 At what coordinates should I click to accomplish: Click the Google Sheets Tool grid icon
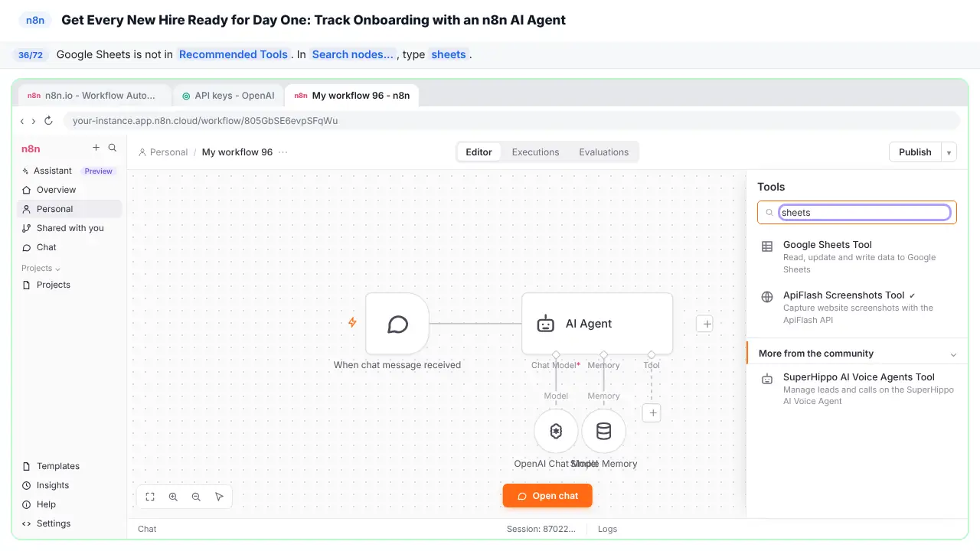tap(766, 246)
